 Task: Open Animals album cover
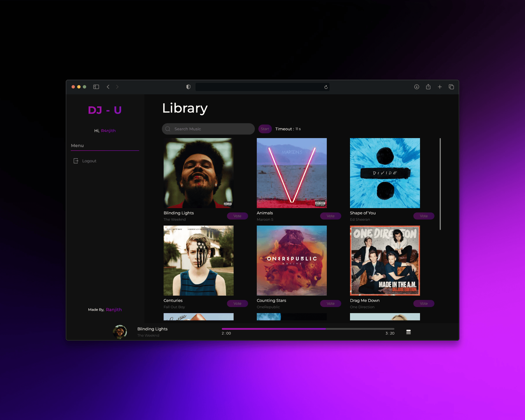tap(292, 173)
